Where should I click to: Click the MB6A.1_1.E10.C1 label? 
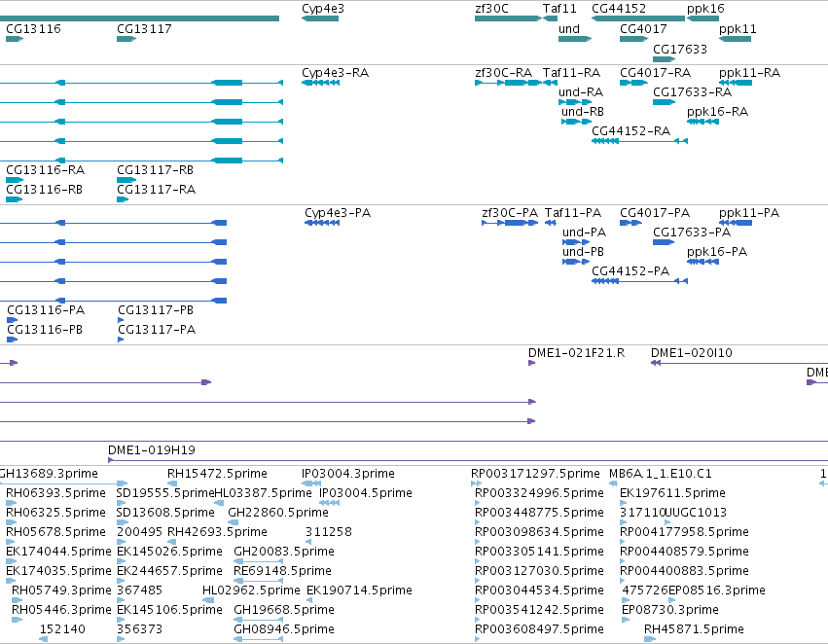(x=660, y=474)
